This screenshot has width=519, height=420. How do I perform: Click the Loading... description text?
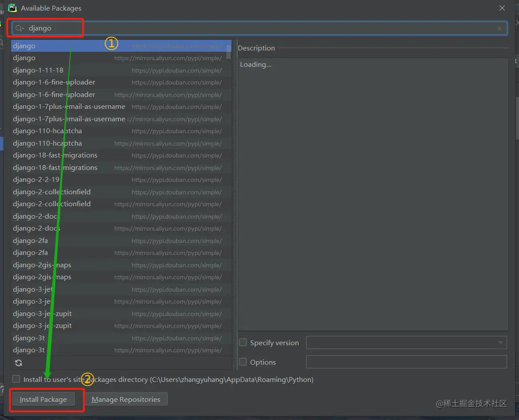click(256, 65)
